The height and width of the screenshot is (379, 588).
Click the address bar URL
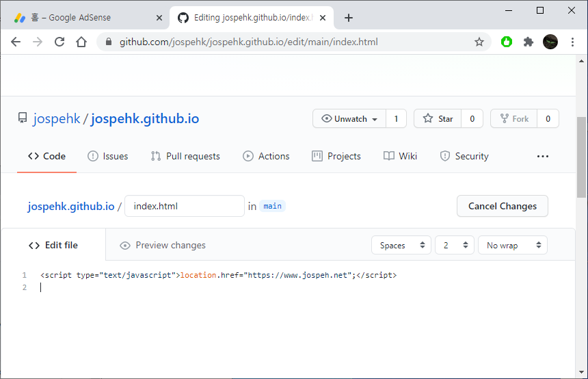point(249,42)
